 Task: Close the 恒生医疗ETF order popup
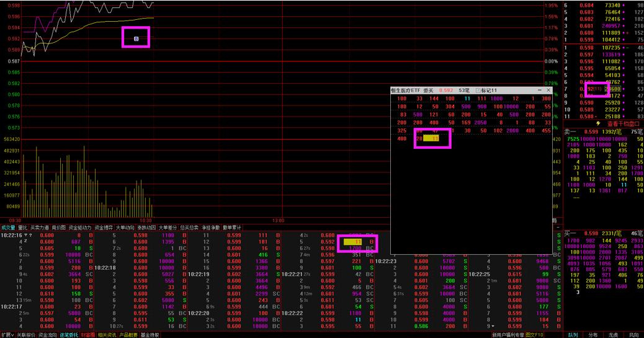(548, 91)
